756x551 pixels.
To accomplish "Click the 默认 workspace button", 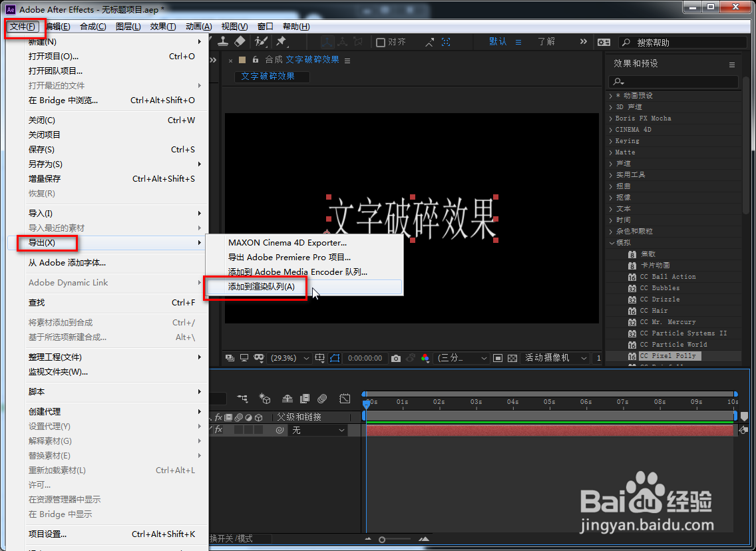I will 498,41.
